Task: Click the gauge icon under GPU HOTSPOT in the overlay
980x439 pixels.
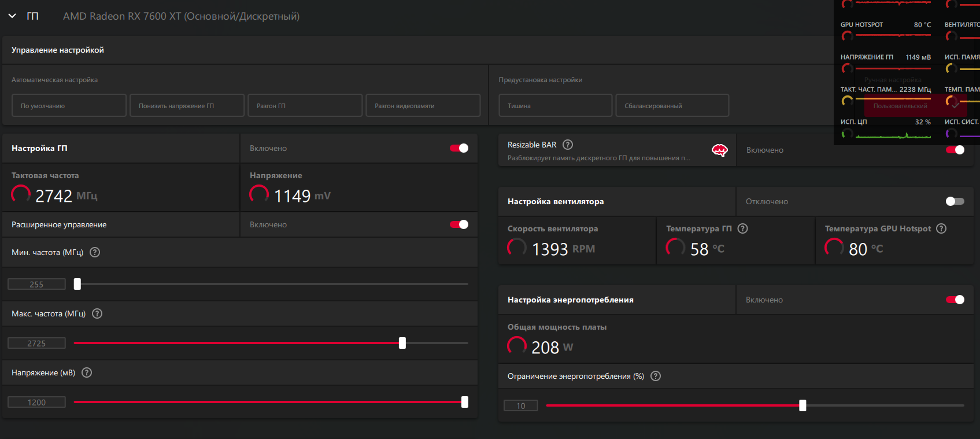Action: pyautogui.click(x=847, y=36)
